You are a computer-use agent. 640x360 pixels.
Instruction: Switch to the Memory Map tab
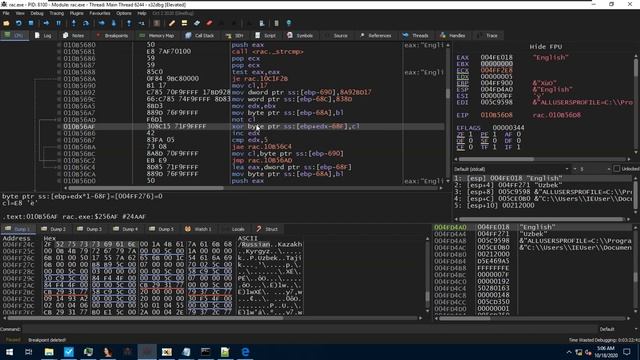click(157, 36)
